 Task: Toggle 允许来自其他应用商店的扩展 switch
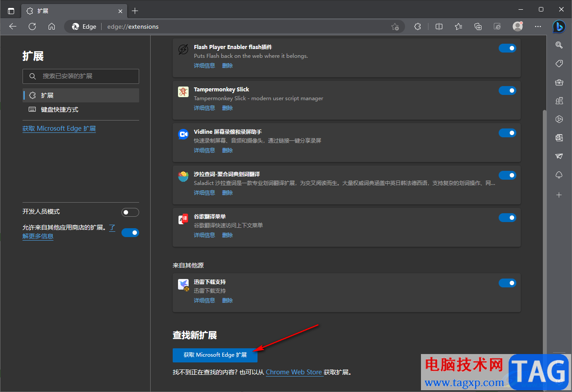[x=130, y=233]
